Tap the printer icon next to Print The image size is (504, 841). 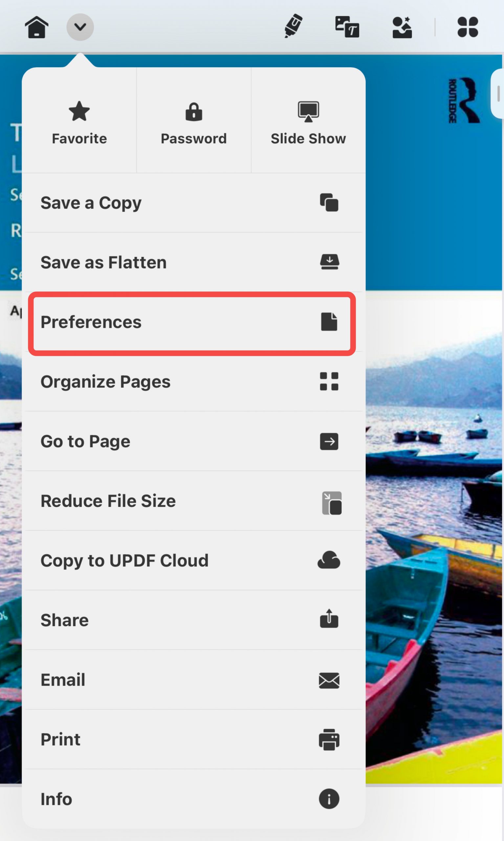click(x=329, y=739)
